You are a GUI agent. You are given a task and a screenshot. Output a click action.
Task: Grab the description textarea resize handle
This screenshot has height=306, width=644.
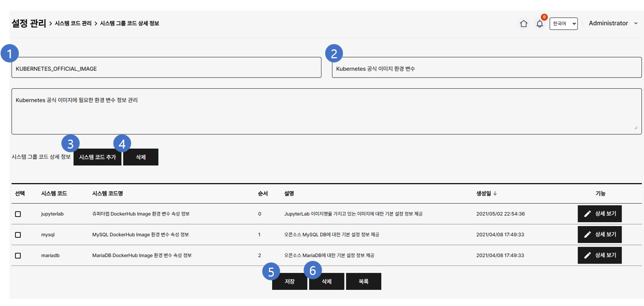click(x=636, y=128)
